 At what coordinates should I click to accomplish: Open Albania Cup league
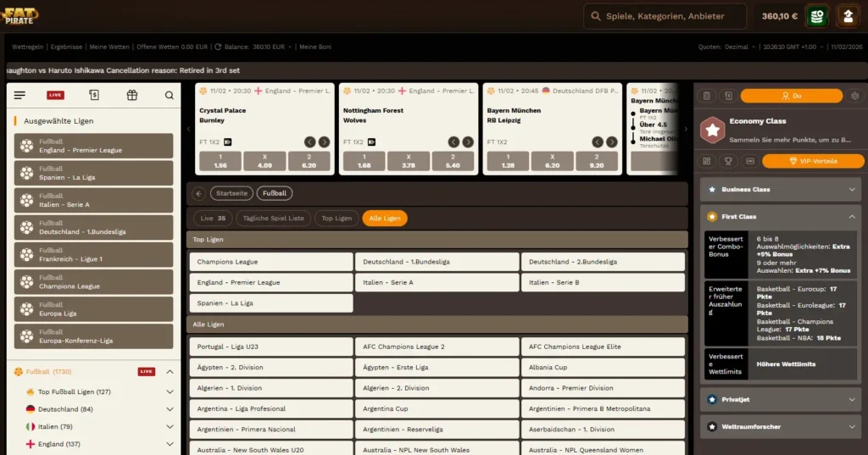(x=603, y=367)
